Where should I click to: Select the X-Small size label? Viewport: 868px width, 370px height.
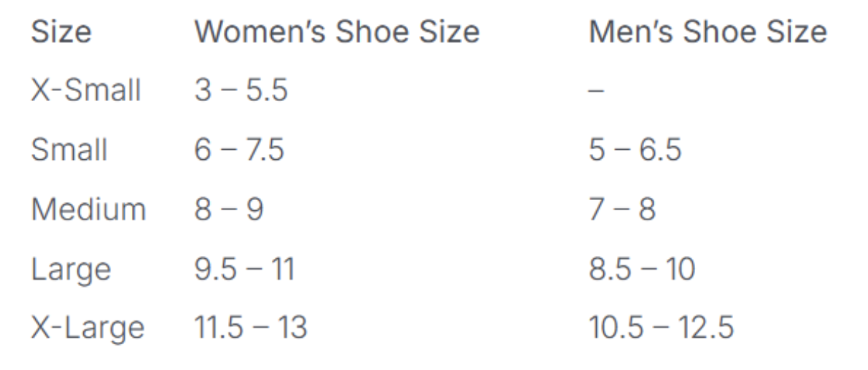(86, 91)
